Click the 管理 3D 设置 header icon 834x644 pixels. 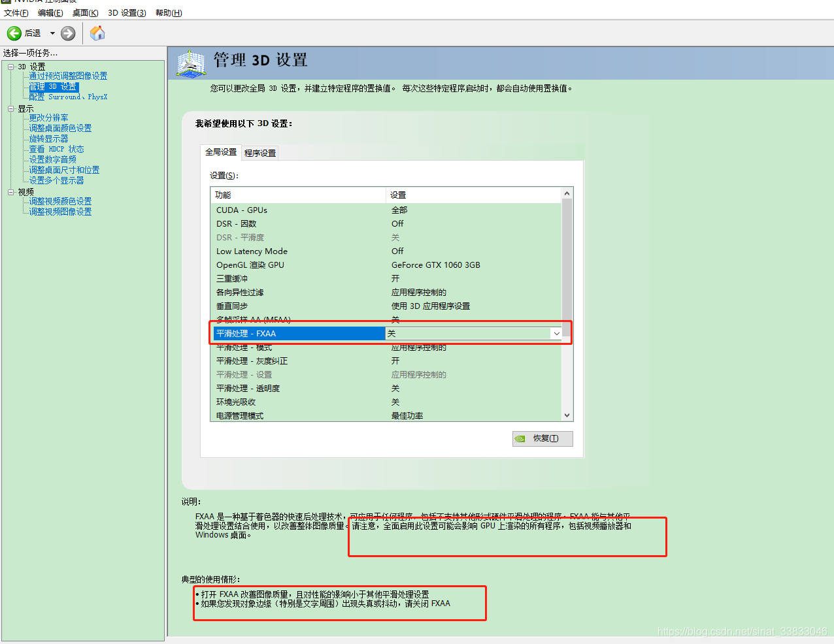[x=192, y=64]
